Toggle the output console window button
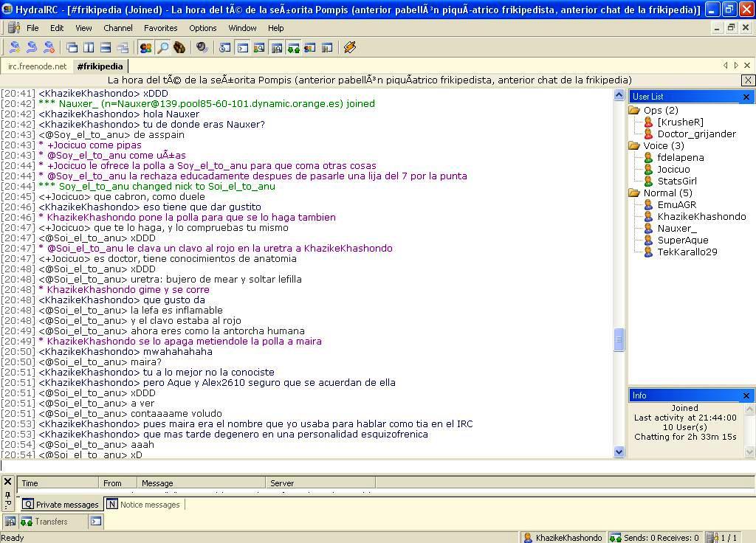This screenshot has height=543, width=756. pyautogui.click(x=242, y=47)
